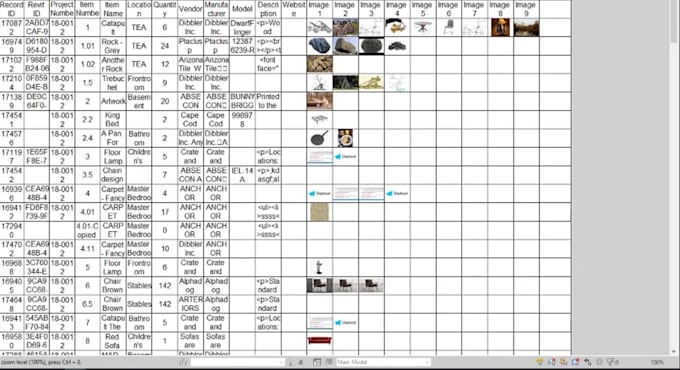The height and width of the screenshot is (370, 680).
Task: Select the King Bed Image 1 thumbnail
Action: click(319, 119)
